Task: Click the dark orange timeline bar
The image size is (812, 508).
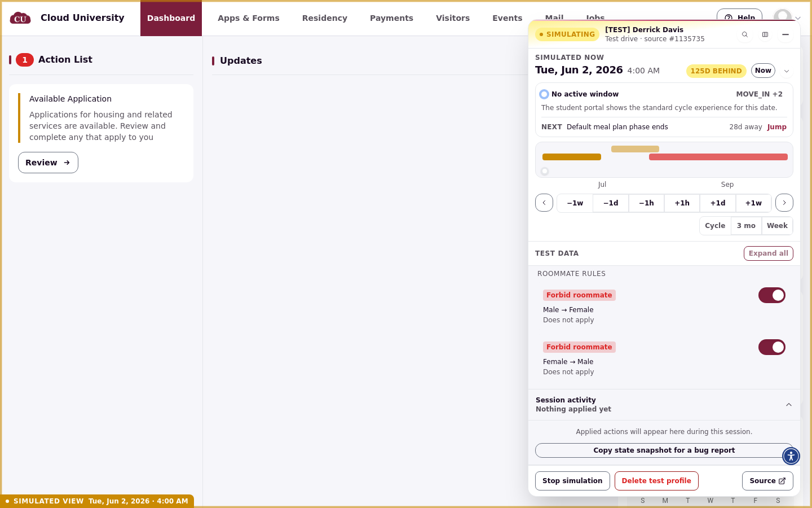Action: pyautogui.click(x=572, y=157)
